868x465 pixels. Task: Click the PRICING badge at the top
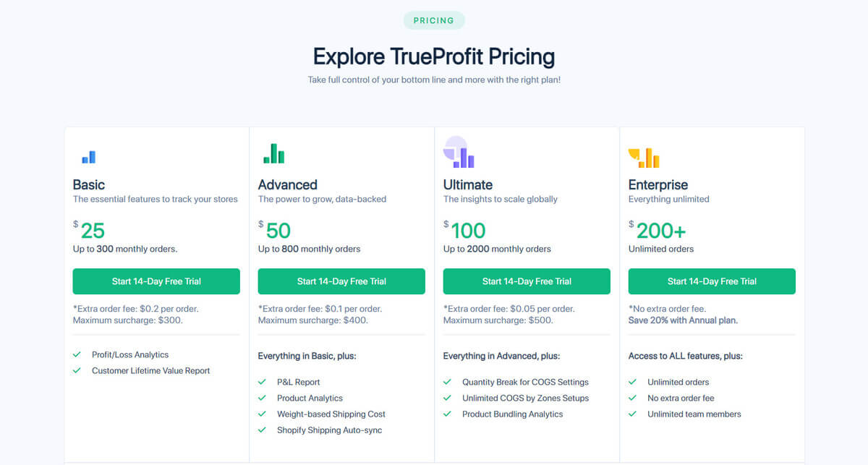[434, 20]
